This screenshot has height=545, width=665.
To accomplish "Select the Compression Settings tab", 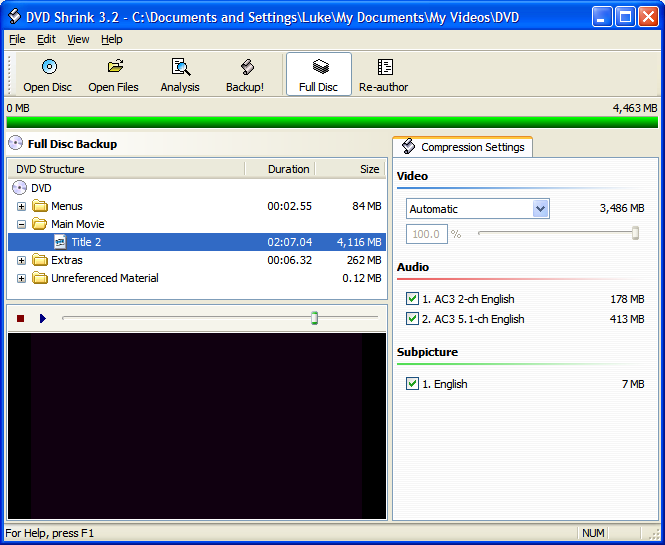I will pos(463,147).
